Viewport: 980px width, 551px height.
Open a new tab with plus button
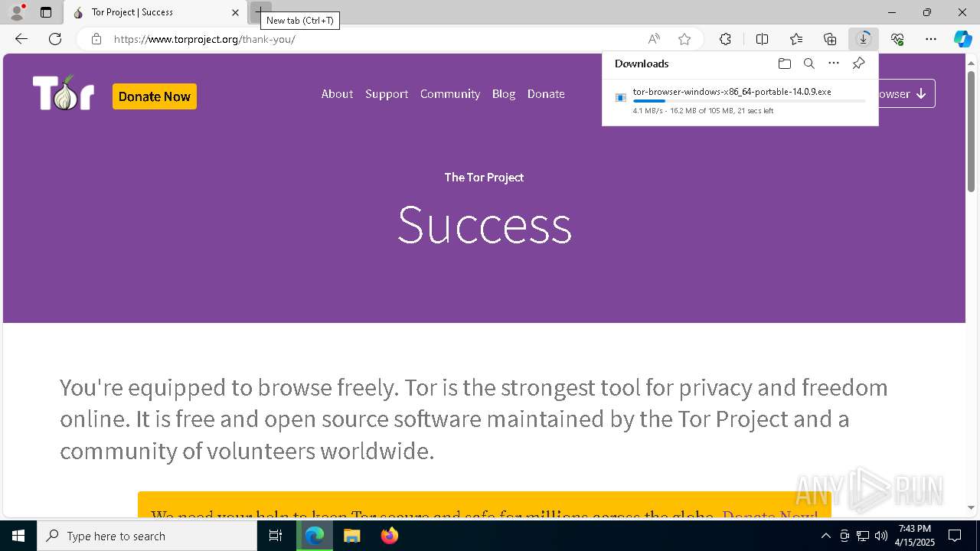coord(259,12)
